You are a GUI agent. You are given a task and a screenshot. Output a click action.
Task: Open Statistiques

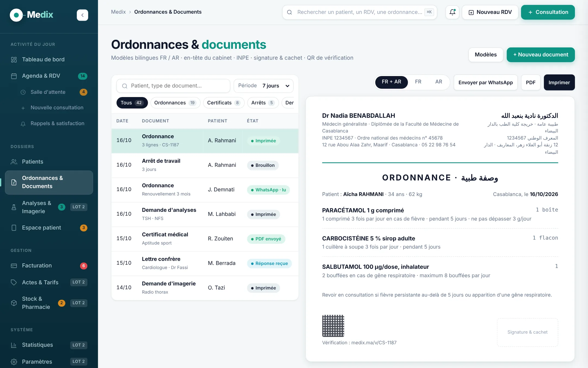click(x=49, y=345)
